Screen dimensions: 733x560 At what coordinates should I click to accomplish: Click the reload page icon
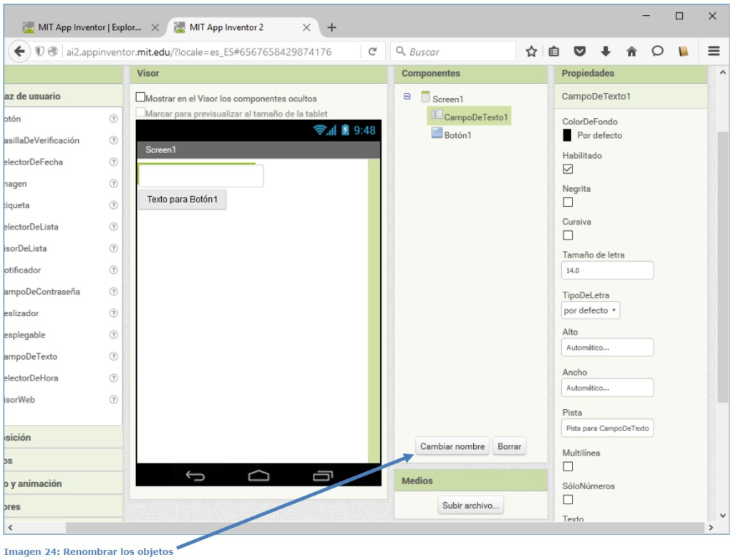tap(372, 51)
